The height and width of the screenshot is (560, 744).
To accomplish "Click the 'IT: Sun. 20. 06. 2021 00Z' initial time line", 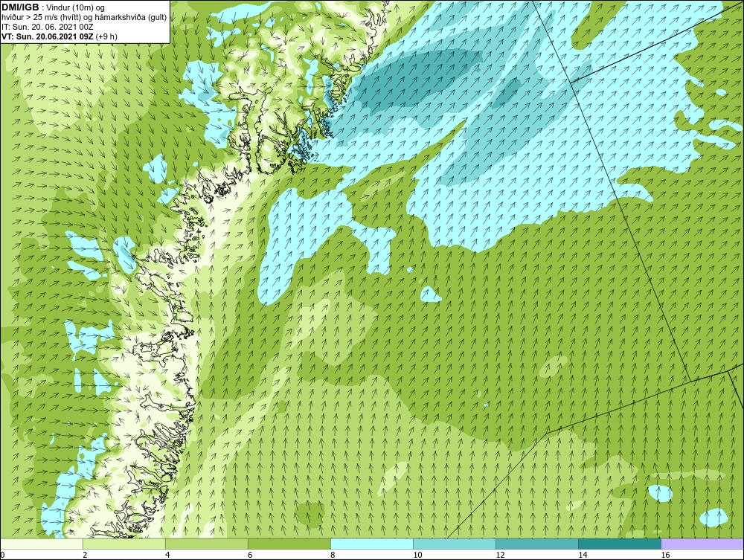I will [47, 27].
